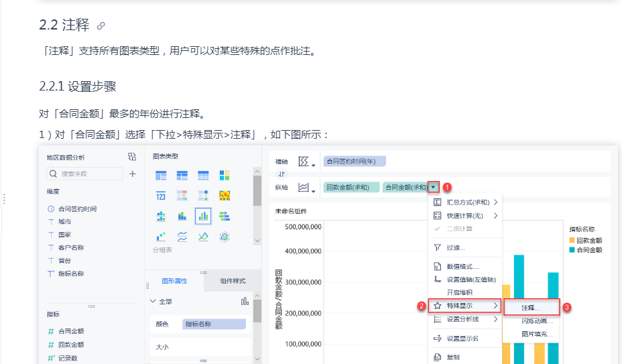Select the 合同金额 measure field

click(71, 331)
